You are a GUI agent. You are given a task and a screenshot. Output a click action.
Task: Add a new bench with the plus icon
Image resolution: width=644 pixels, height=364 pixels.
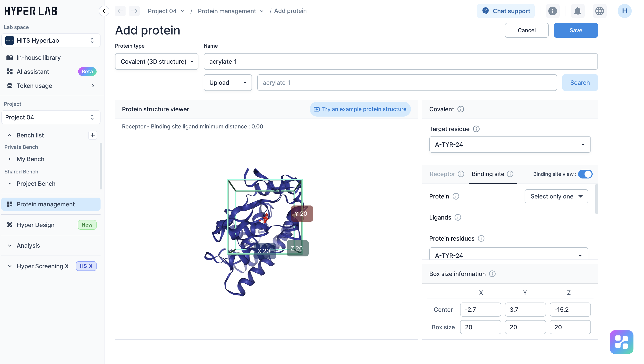tap(92, 135)
